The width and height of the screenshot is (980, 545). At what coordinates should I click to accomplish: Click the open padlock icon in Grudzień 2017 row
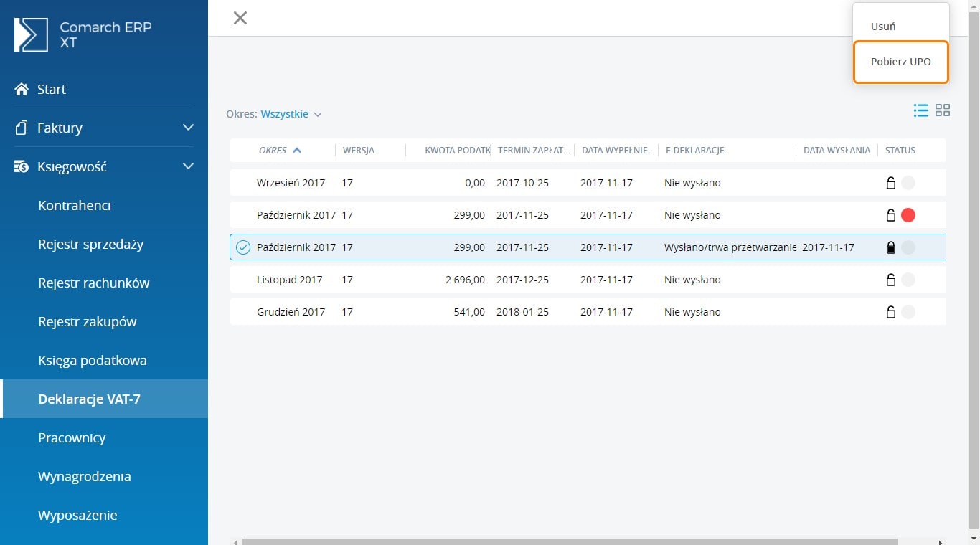tap(891, 312)
